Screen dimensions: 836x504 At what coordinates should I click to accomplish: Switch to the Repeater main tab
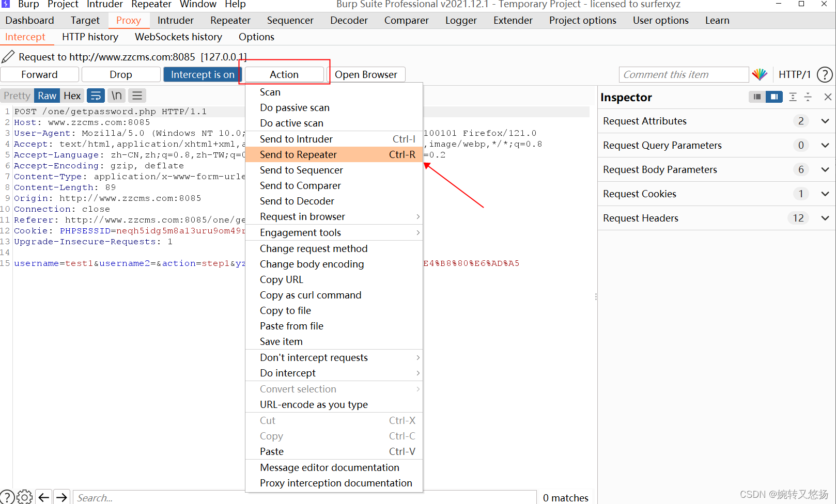[x=230, y=20]
